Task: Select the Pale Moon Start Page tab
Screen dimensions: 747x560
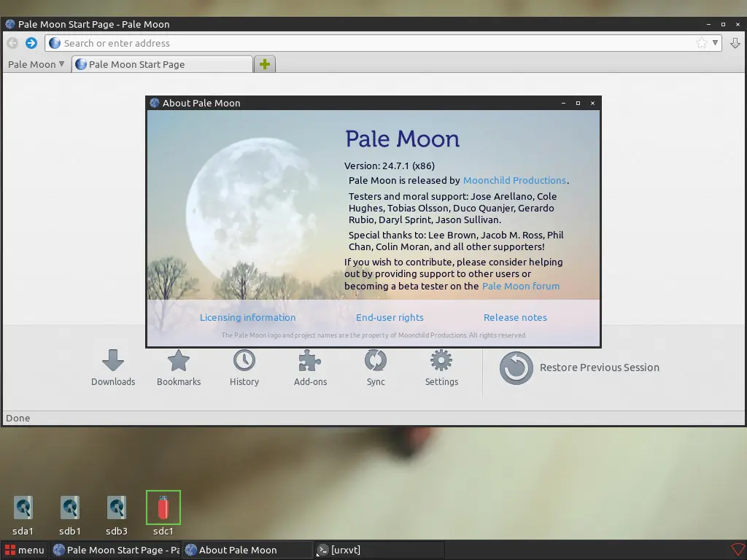Action: [162, 64]
